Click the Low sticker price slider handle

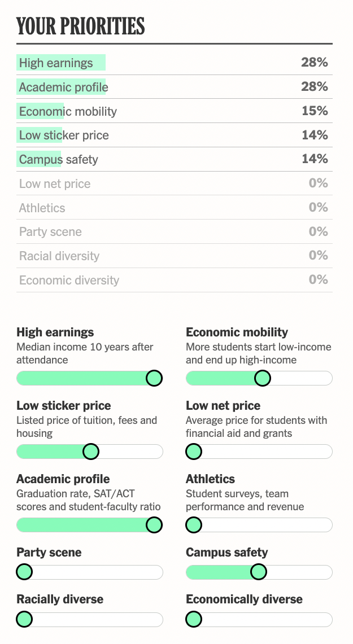pos(90,452)
